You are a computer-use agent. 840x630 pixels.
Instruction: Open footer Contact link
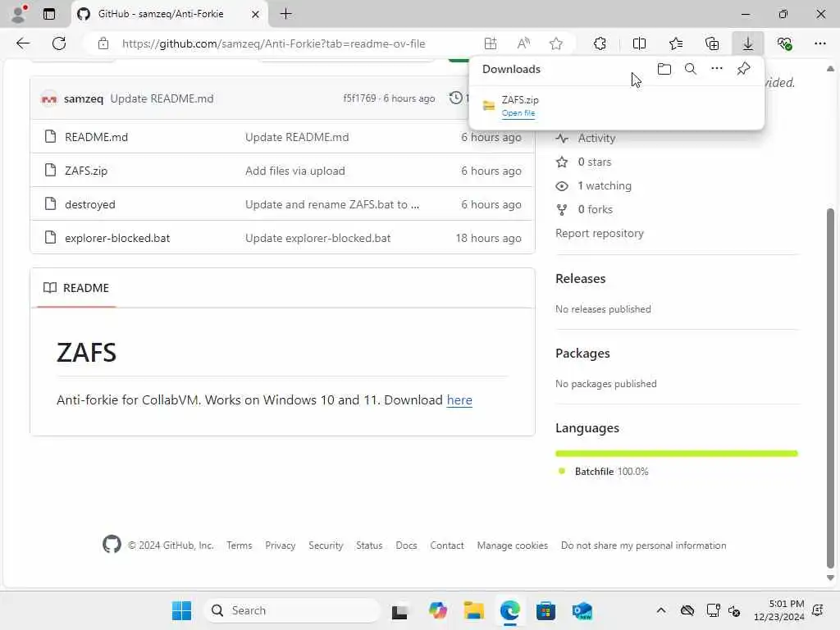click(447, 546)
